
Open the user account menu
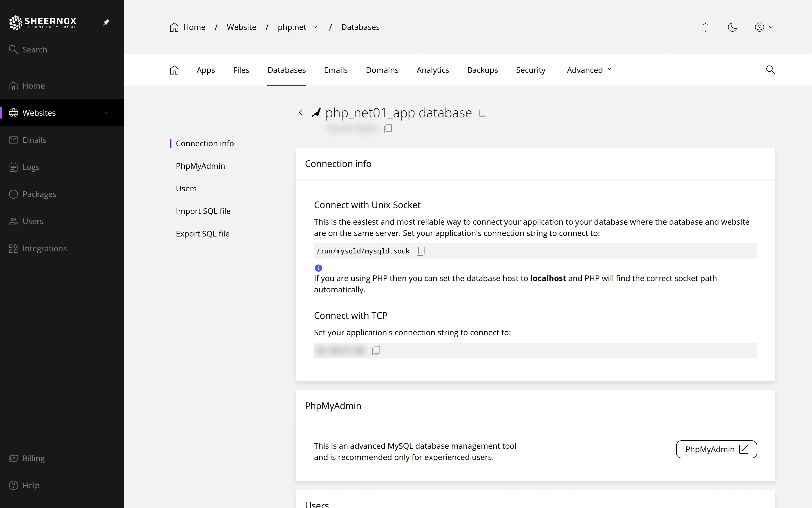[x=764, y=27]
